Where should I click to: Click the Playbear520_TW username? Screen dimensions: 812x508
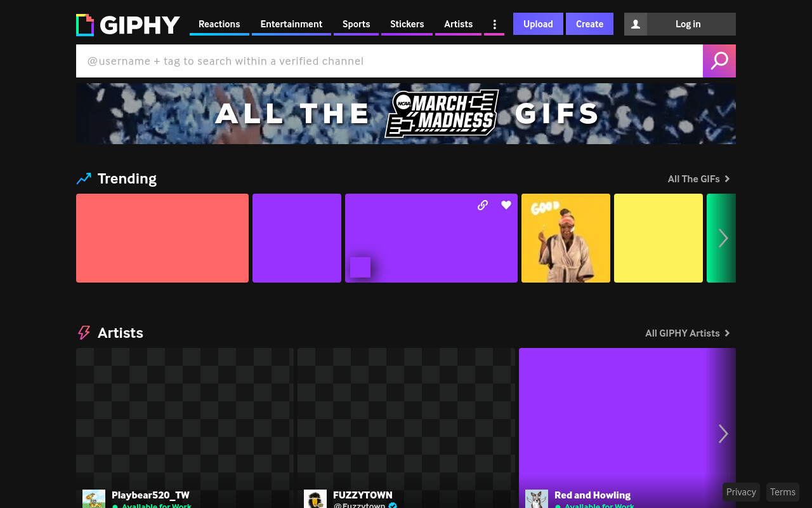(x=150, y=495)
